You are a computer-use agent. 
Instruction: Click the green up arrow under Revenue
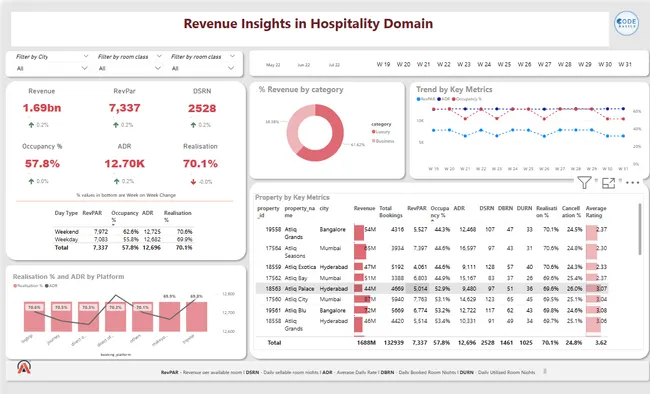(x=31, y=125)
